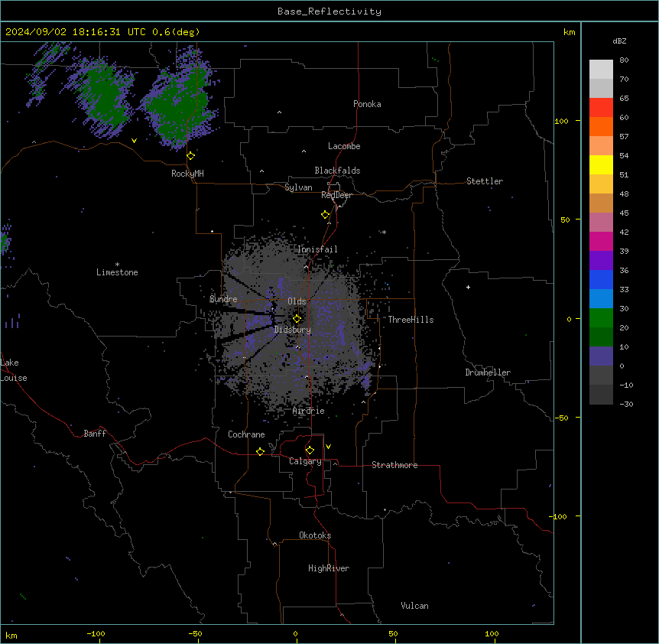
Task: Click the Stettler city label
Action: coord(485,181)
